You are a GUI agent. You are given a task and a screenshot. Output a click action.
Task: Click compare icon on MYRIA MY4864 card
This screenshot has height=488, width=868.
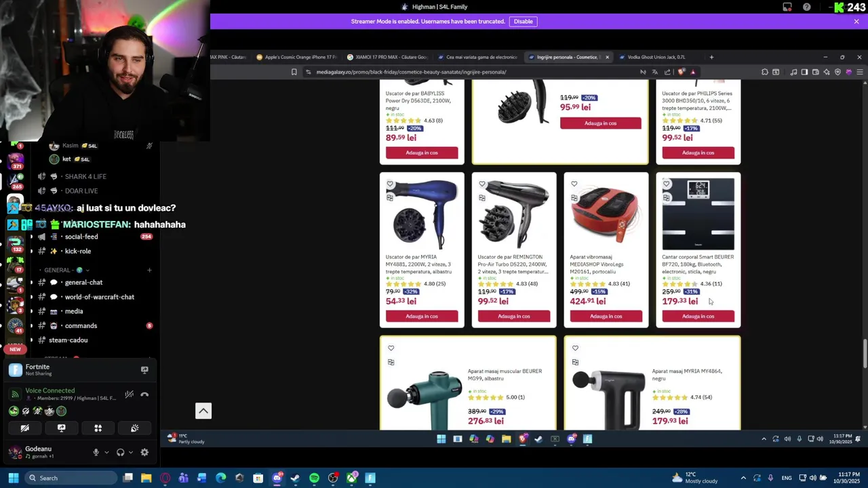click(575, 362)
